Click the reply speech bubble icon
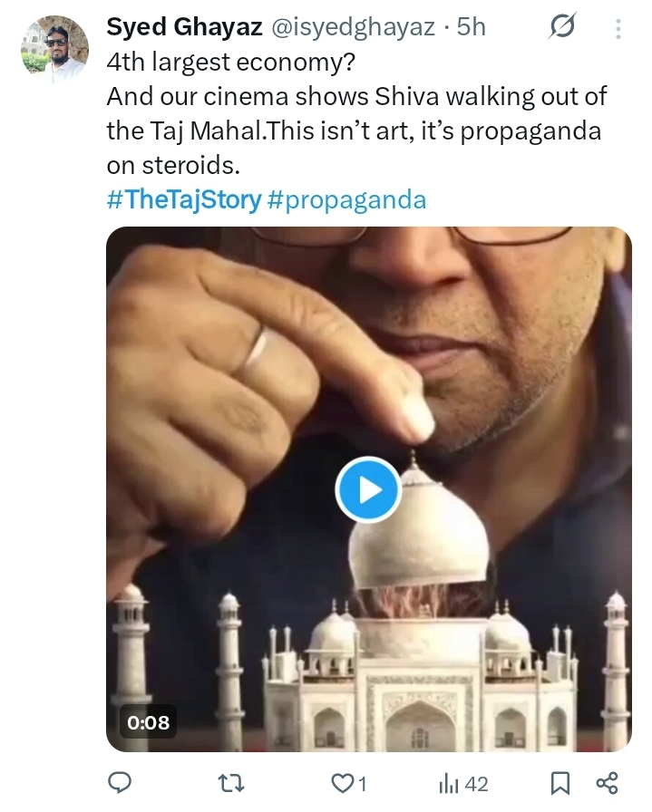The image size is (652, 812). (x=120, y=783)
